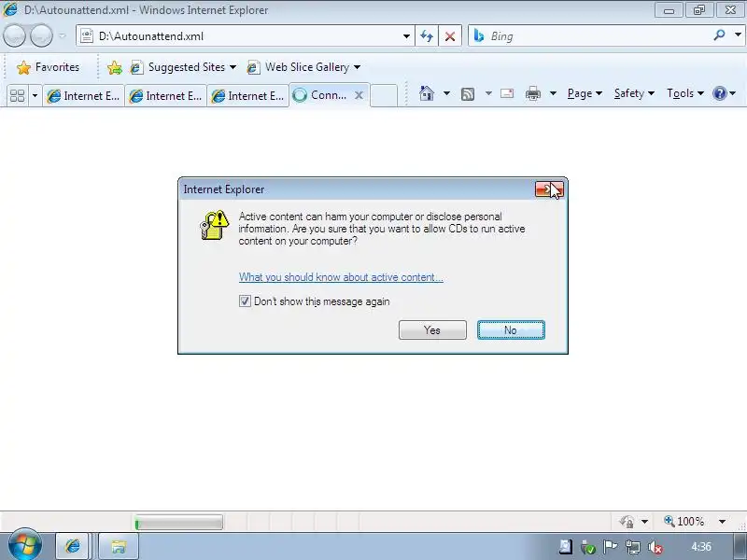Open the zoom level dropdown arrow
Screen dimensions: 747x560
pyautogui.click(x=722, y=522)
